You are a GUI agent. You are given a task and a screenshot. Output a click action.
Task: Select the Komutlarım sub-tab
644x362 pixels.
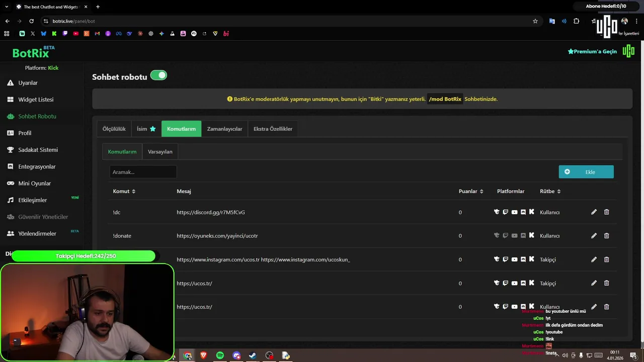[122, 152]
